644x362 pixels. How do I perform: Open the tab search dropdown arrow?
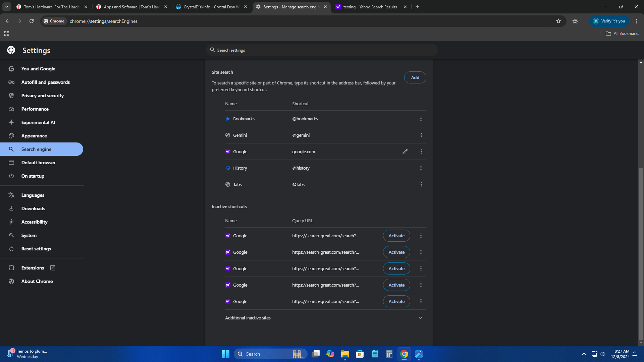[x=7, y=7]
